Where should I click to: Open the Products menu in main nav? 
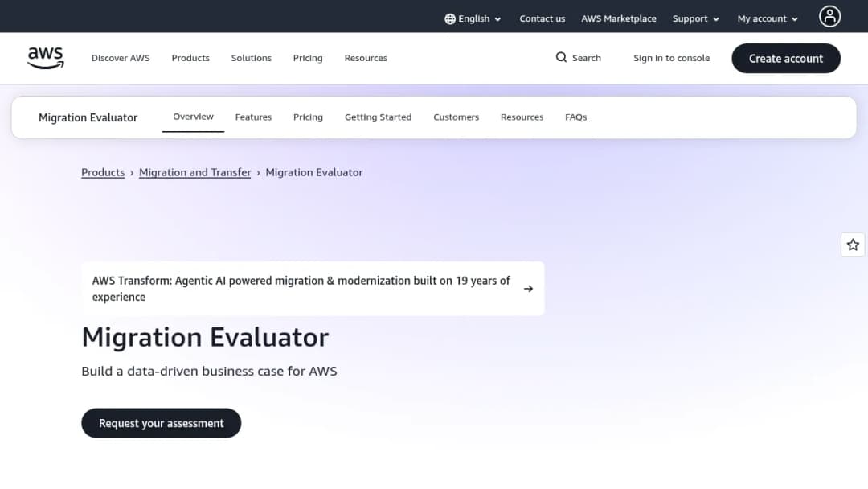coord(190,58)
